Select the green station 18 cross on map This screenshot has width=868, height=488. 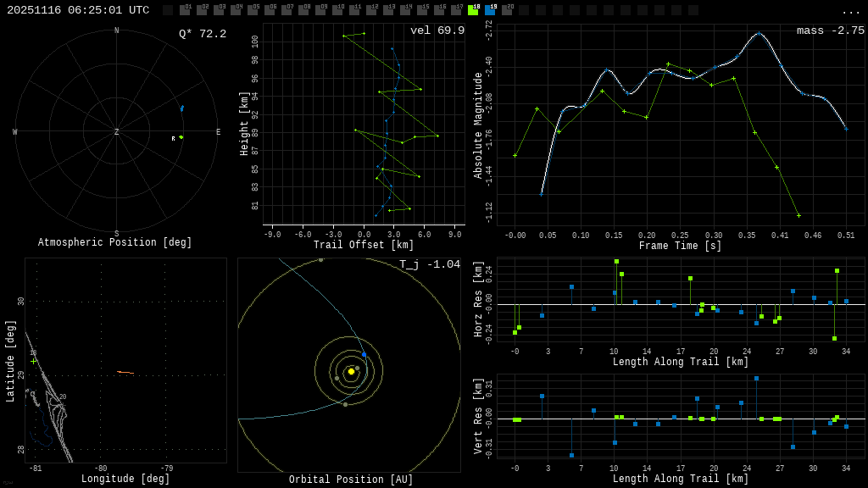tap(34, 361)
